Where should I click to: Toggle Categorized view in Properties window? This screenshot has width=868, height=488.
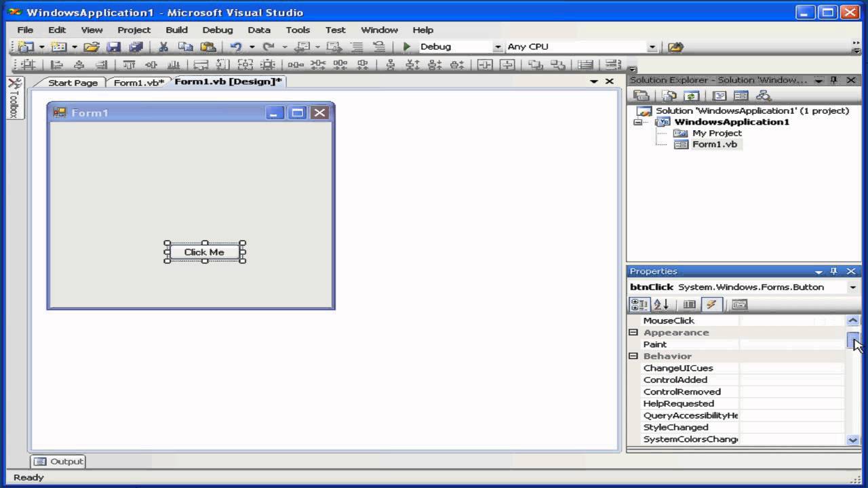[639, 304]
